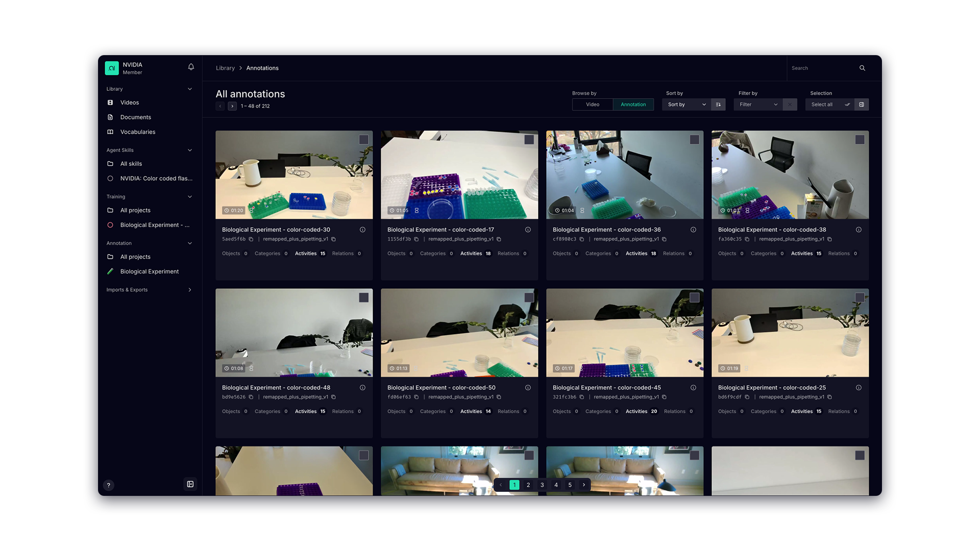The image size is (980, 551).
Task: Show info for color-coded-25 annotation
Action: [859, 388]
